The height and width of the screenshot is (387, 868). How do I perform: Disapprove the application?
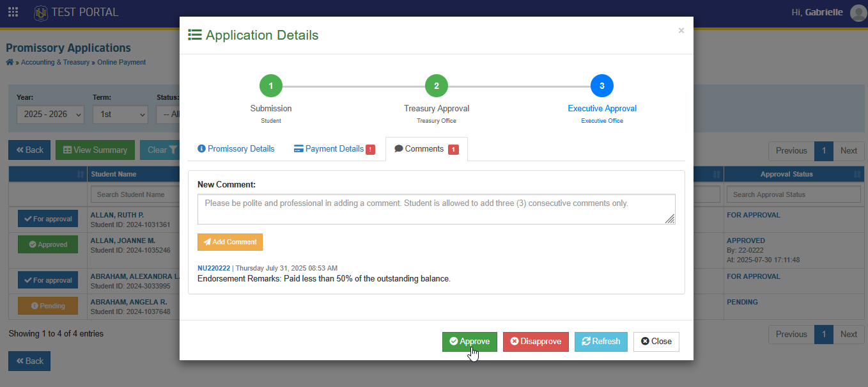[536, 342]
